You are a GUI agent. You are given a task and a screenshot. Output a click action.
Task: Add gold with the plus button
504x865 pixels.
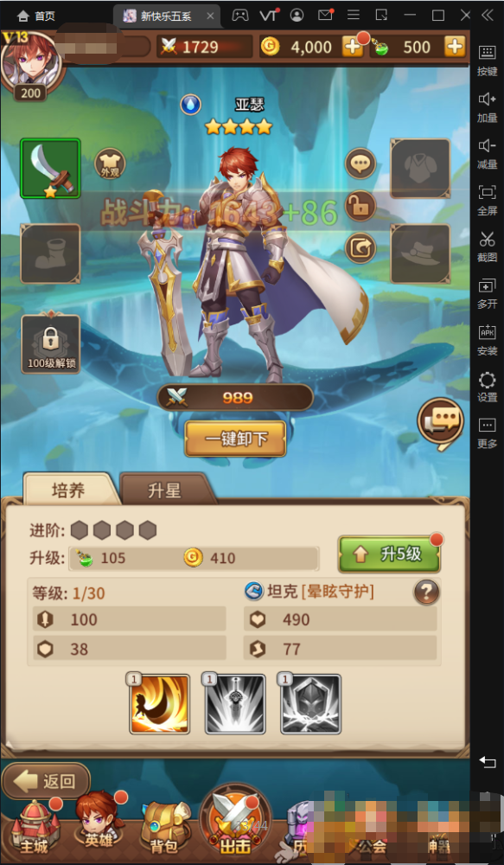pos(353,47)
